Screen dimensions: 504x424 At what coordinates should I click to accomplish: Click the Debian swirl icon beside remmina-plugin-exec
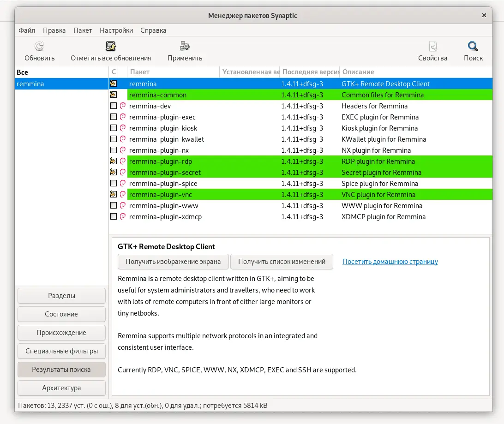[123, 117]
